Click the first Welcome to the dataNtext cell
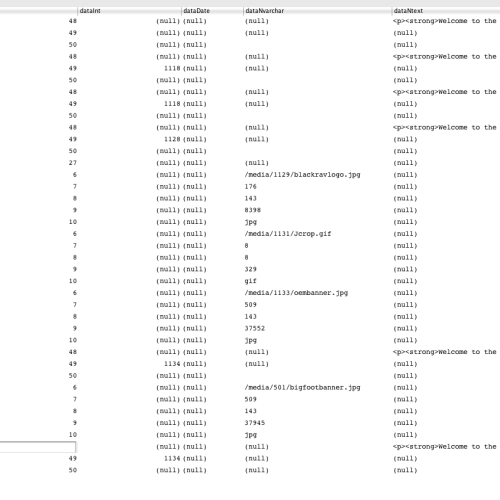 tap(445, 21)
